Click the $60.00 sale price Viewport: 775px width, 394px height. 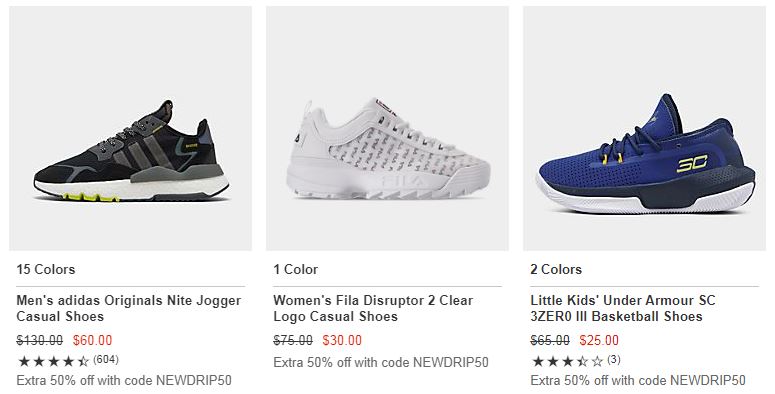click(x=92, y=341)
